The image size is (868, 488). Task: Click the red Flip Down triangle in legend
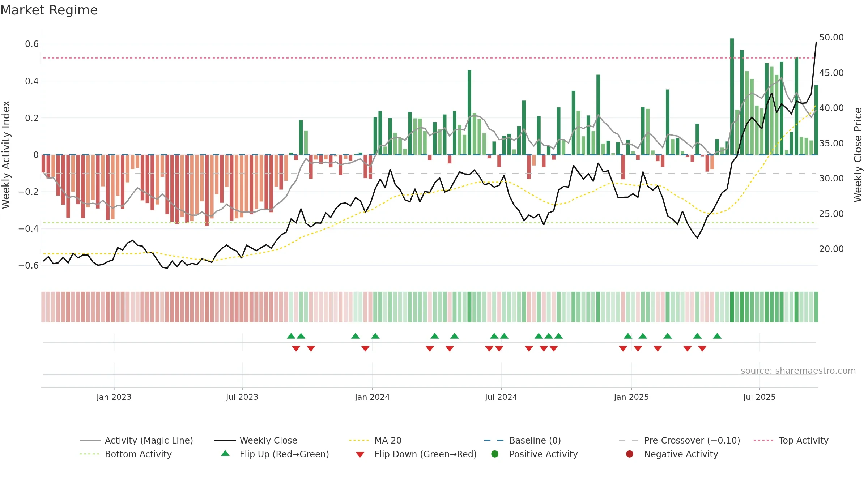pyautogui.click(x=360, y=455)
